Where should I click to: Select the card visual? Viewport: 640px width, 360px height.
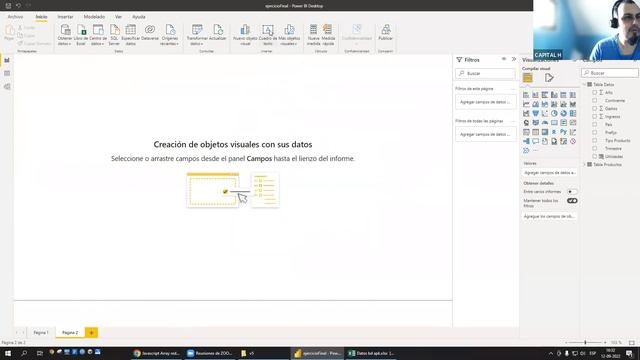[x=554, y=123]
